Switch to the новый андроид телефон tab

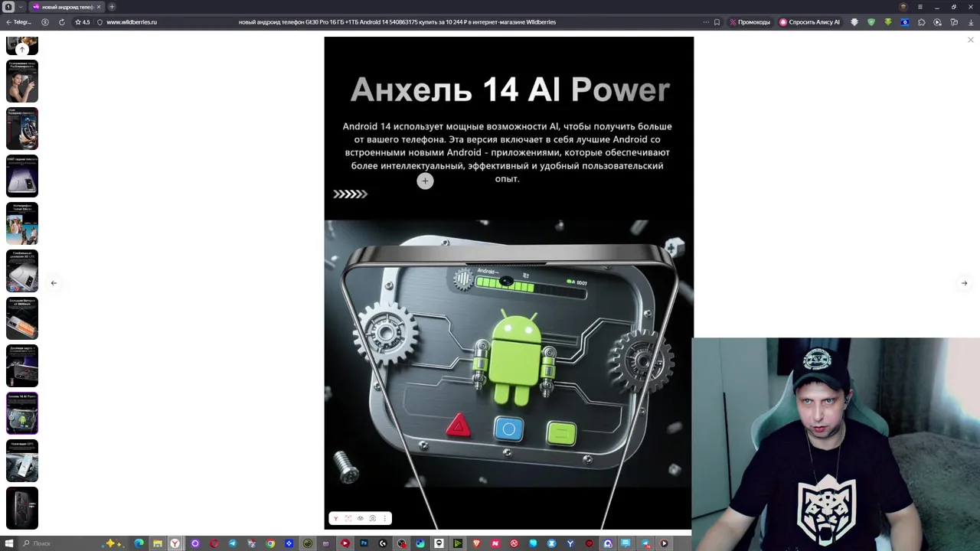67,7
